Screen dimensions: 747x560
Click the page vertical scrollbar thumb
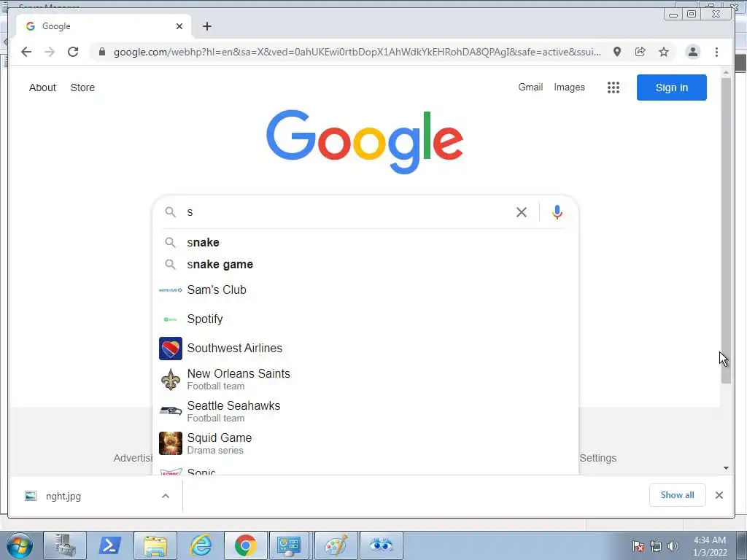pos(726,230)
